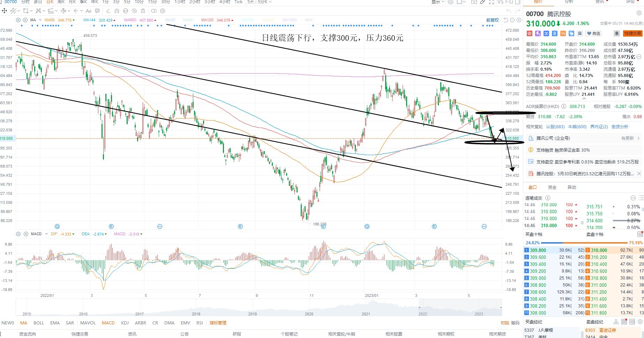Image resolution: width=644 pixels, height=338 pixels.
Task: Open the 显示 display dropdown
Action: (438, 2)
